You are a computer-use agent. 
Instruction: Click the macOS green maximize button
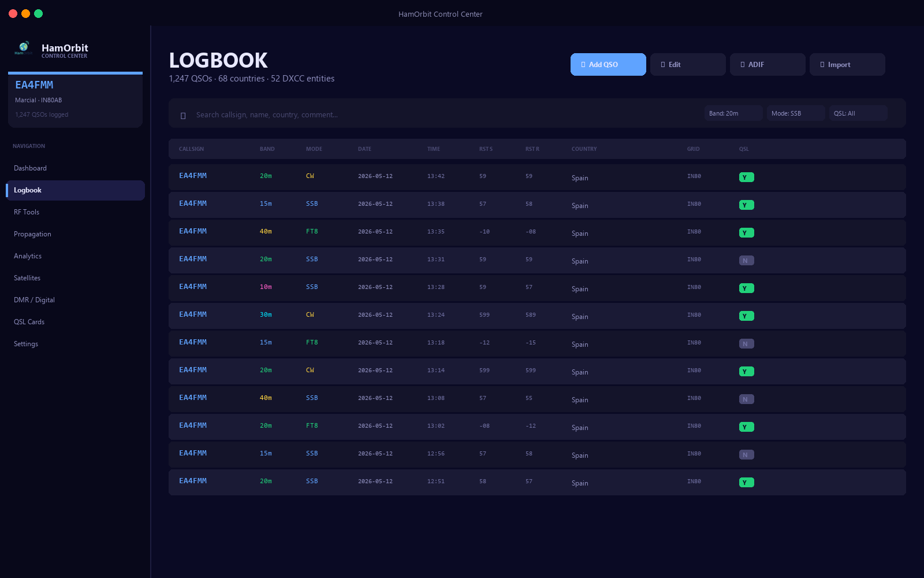click(39, 14)
